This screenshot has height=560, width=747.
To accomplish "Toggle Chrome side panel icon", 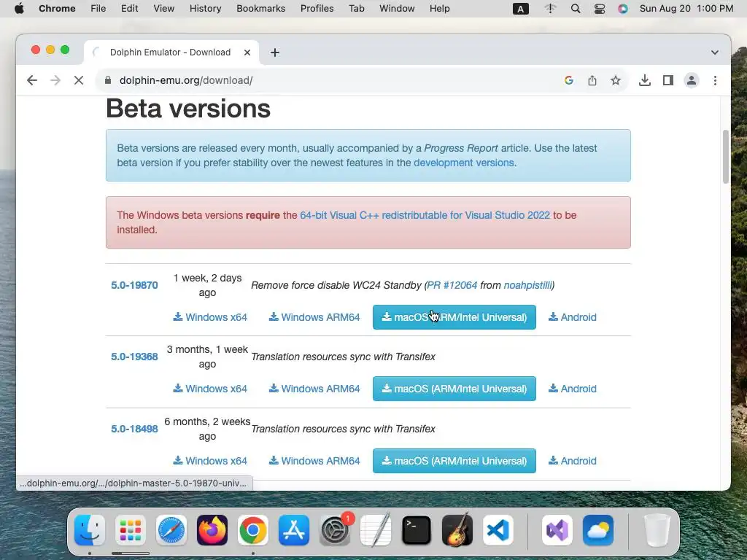I will [668, 80].
